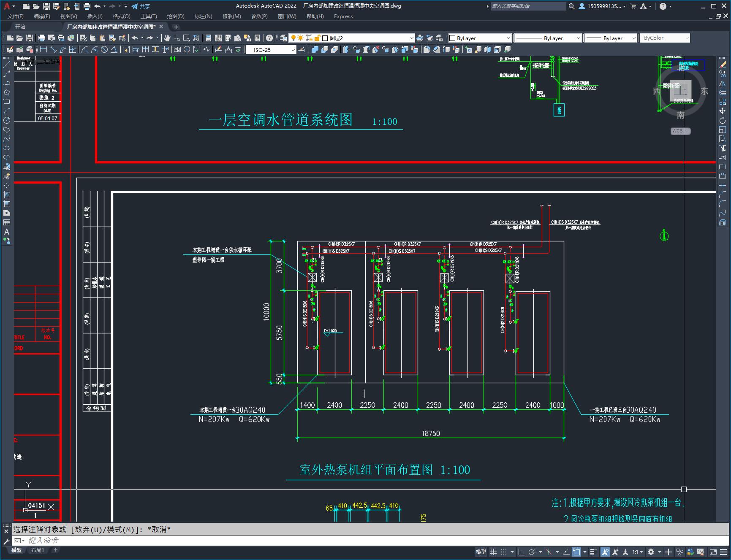Activate the Pan (hand) tool
Image resolution: width=731 pixels, height=560 pixels.
tap(167, 38)
